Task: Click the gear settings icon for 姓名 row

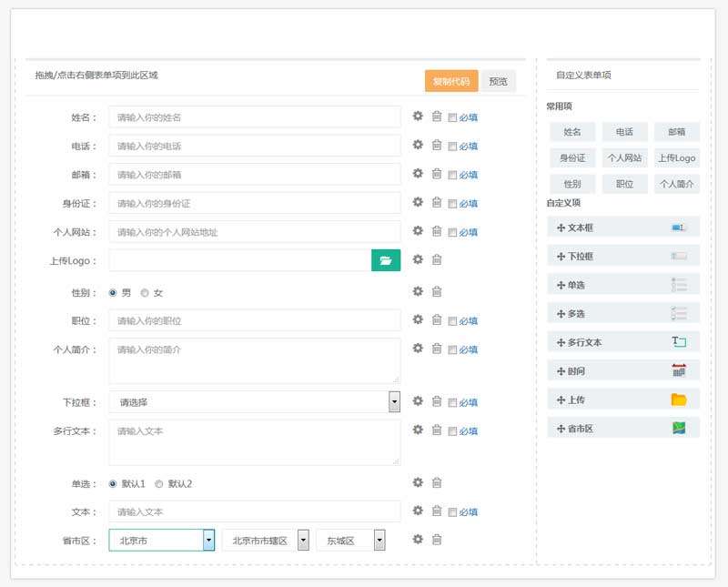Action: click(x=418, y=116)
